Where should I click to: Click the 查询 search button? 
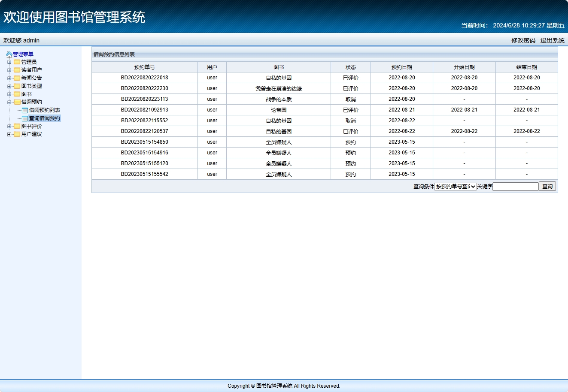[x=547, y=186]
